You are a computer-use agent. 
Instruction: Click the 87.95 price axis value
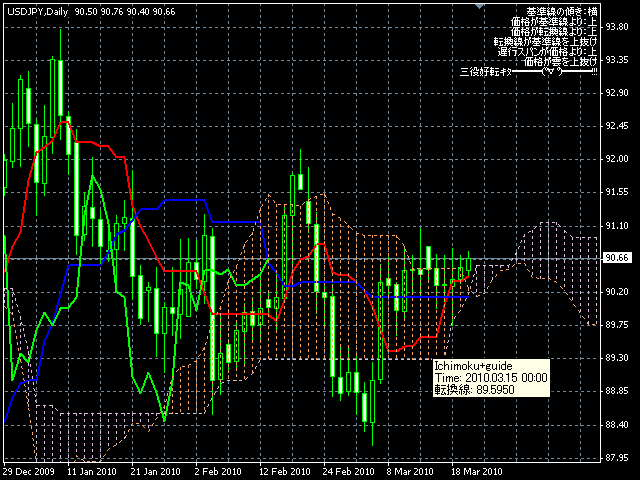pos(617,458)
